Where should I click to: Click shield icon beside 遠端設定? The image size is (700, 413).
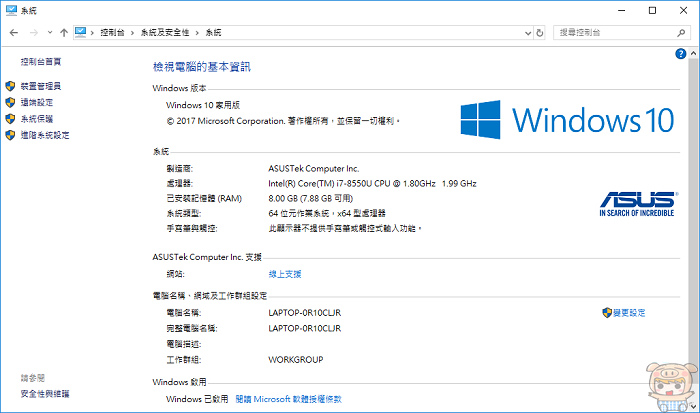click(x=10, y=102)
